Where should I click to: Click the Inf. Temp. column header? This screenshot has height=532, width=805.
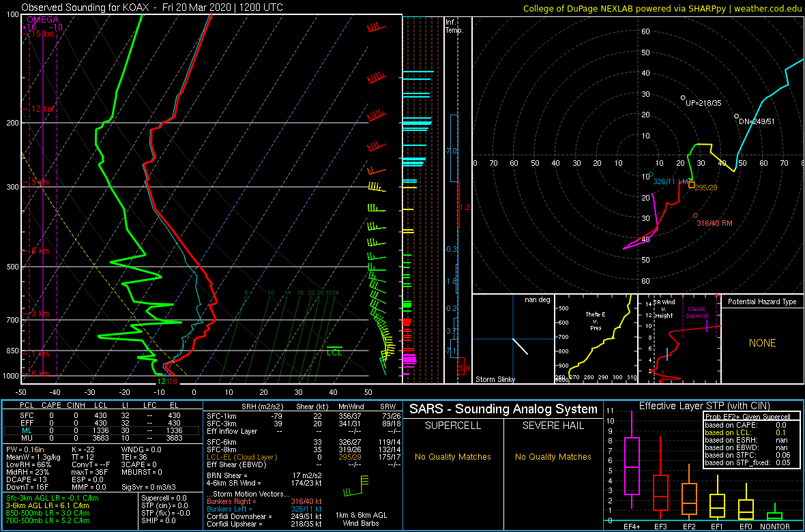455,26
